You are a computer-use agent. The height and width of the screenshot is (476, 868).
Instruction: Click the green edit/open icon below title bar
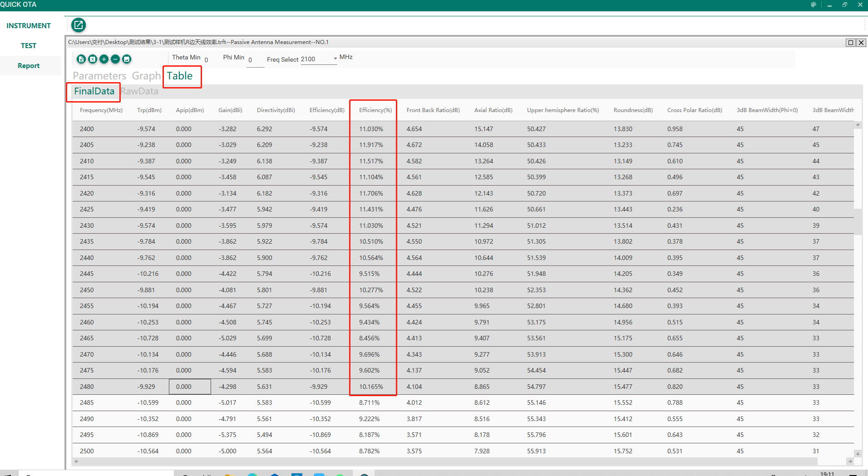coord(79,25)
